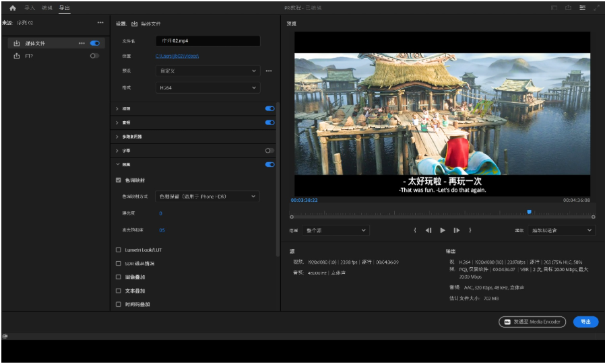Expand the 字幕 (Captions) section

point(117,151)
